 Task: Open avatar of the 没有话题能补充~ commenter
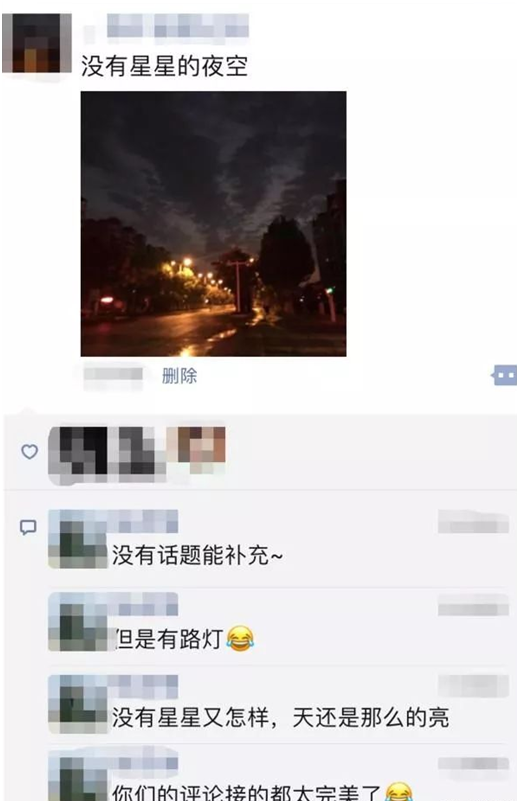pyautogui.click(x=78, y=539)
